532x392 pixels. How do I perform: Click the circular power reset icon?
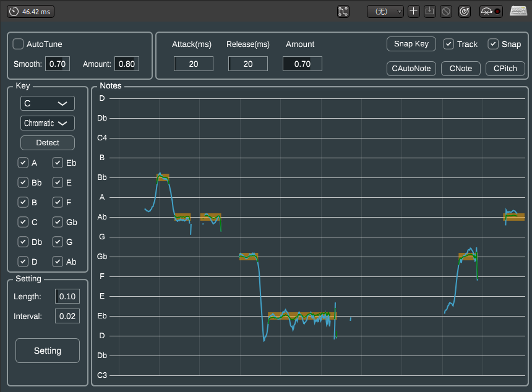coord(465,12)
